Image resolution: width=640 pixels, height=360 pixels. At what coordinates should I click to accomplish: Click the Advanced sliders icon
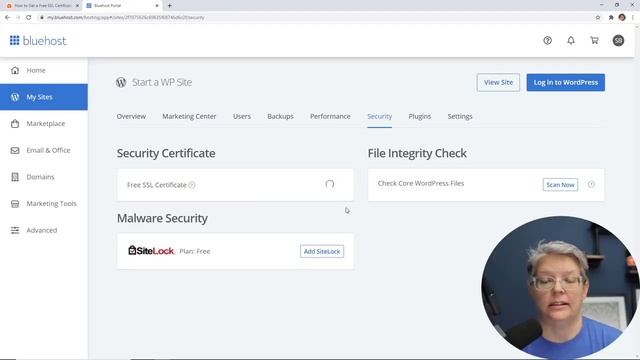point(15,230)
